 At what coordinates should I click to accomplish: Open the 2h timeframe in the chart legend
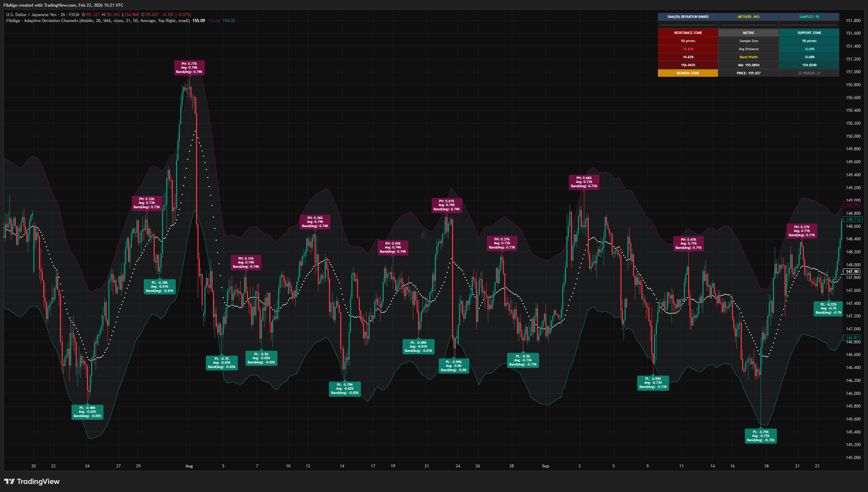pyautogui.click(x=64, y=14)
